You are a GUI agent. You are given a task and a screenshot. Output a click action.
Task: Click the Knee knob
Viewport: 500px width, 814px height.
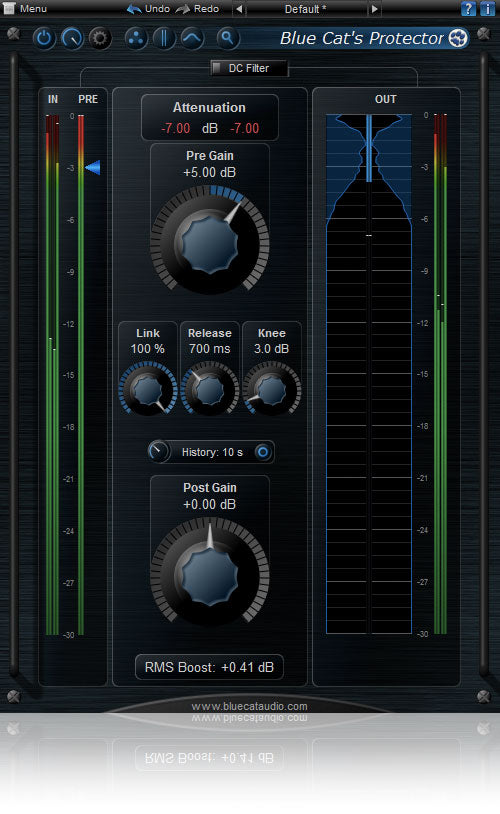[x=272, y=389]
